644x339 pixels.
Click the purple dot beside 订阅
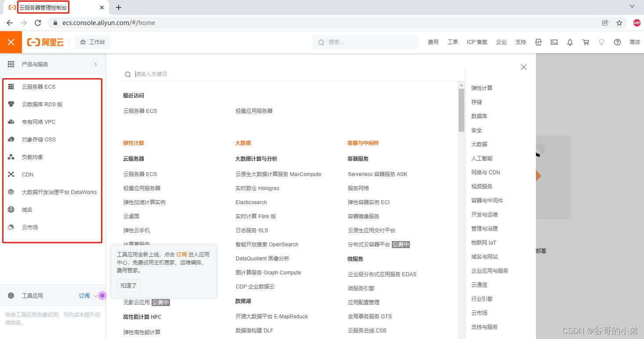(102, 296)
